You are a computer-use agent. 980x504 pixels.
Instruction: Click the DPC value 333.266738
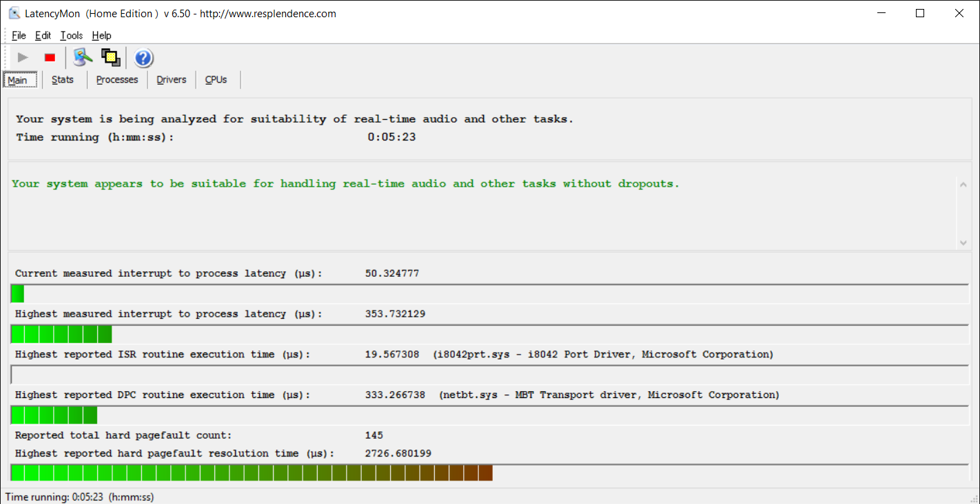(395, 395)
